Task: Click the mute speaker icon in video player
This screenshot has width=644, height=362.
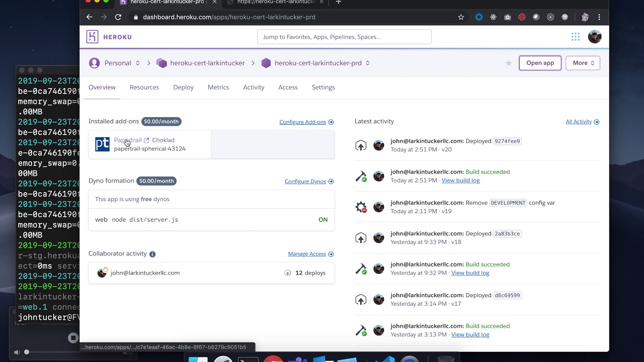Action: coord(17,352)
